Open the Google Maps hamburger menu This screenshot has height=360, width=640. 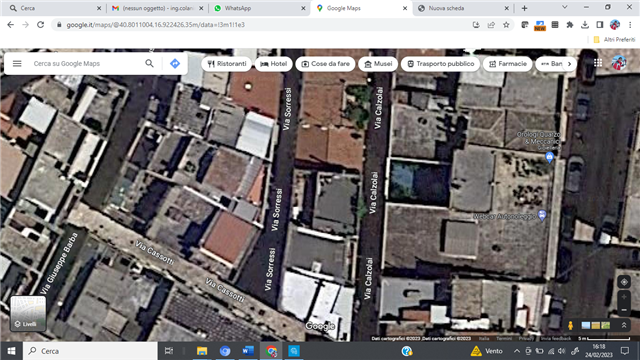point(17,64)
